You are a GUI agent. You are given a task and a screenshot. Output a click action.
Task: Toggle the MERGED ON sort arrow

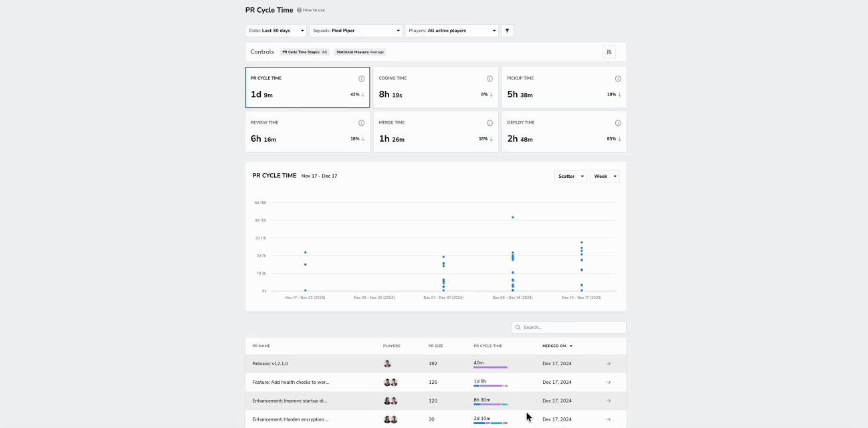pyautogui.click(x=571, y=346)
